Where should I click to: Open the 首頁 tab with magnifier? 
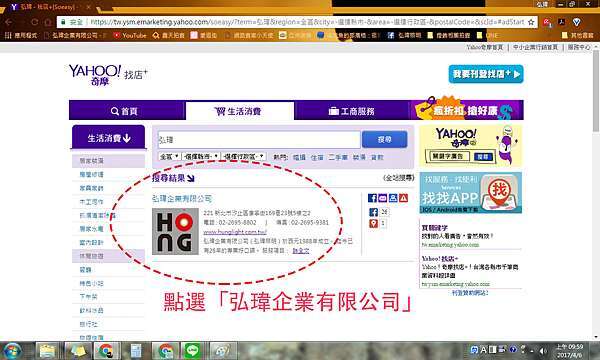pyautogui.click(x=124, y=111)
